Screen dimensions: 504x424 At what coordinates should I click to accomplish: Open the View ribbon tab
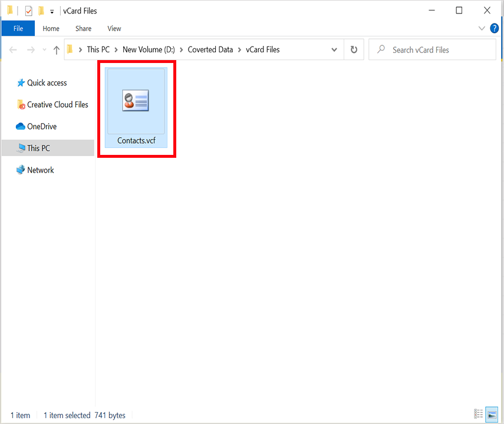pyautogui.click(x=114, y=29)
